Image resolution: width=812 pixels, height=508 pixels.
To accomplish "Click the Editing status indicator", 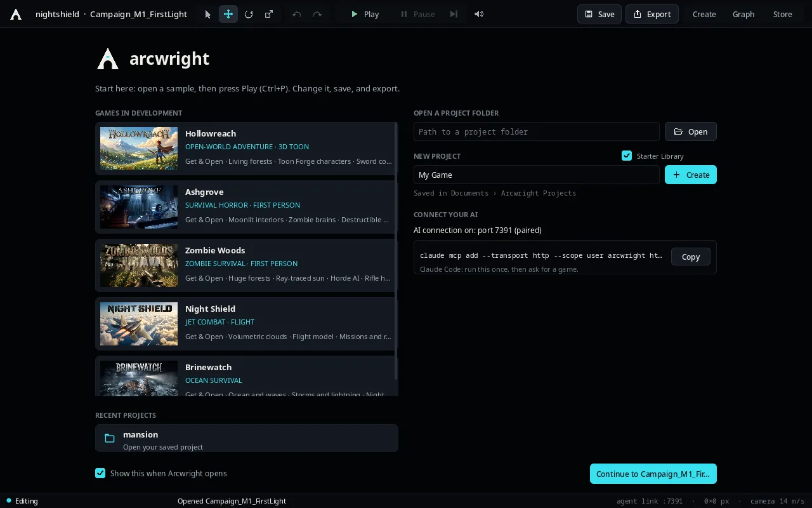I will point(22,501).
